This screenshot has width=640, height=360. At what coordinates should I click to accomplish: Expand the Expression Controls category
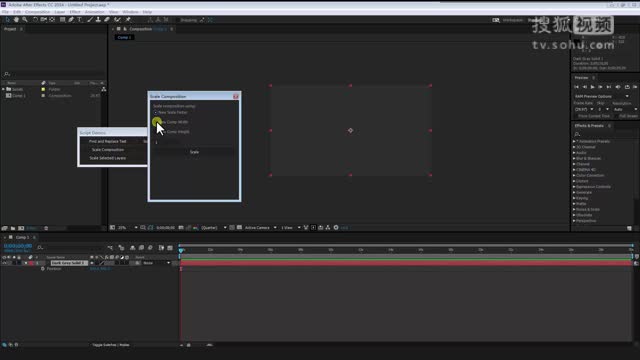[x=574, y=187]
